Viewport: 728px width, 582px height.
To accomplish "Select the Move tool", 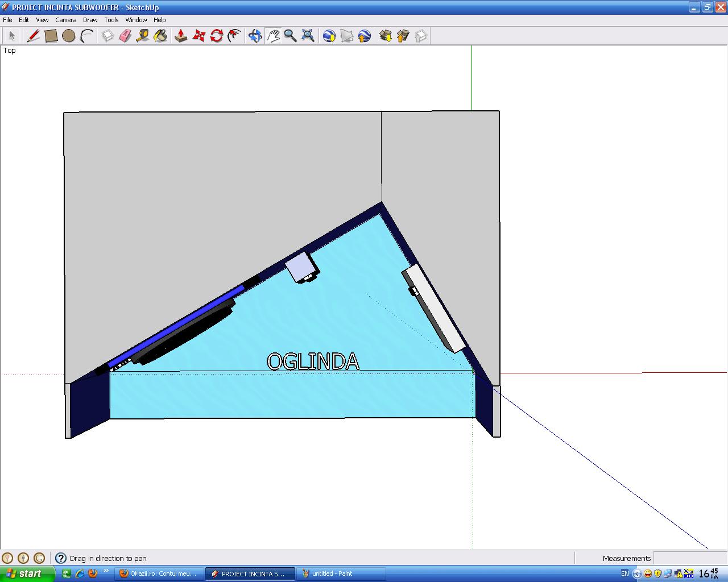I will [x=198, y=36].
